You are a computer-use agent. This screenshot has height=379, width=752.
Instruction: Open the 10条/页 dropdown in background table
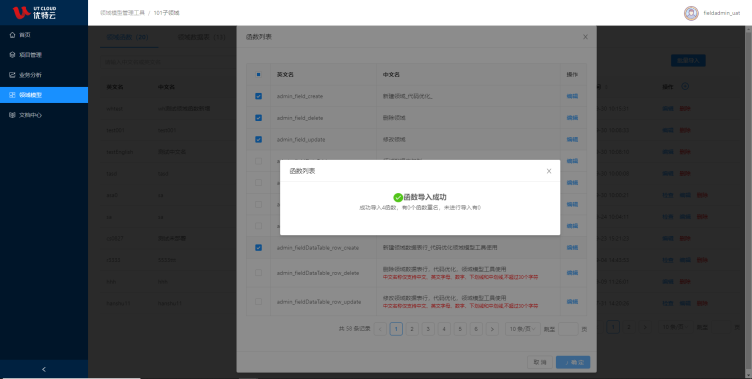(675, 327)
